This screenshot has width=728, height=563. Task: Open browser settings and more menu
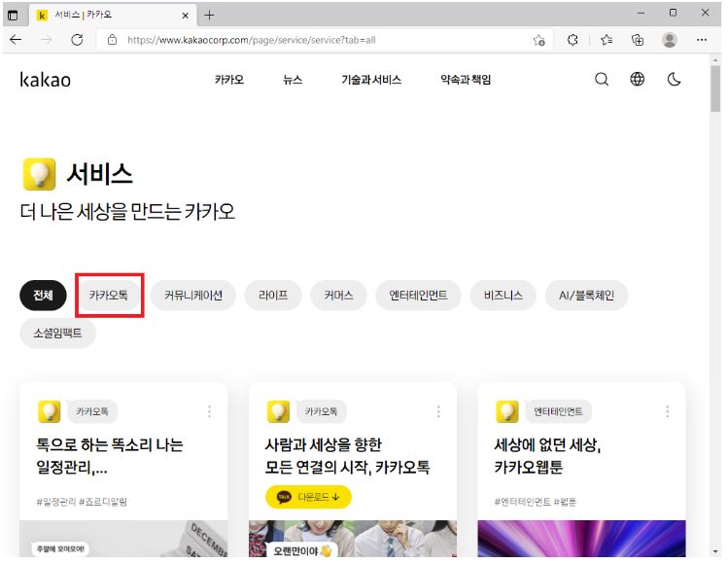tap(702, 40)
